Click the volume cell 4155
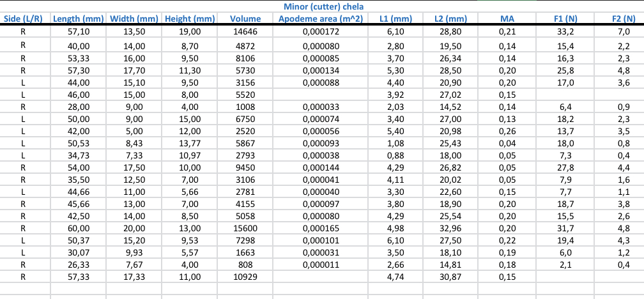This screenshot has height=299, width=644. pyautogui.click(x=245, y=204)
